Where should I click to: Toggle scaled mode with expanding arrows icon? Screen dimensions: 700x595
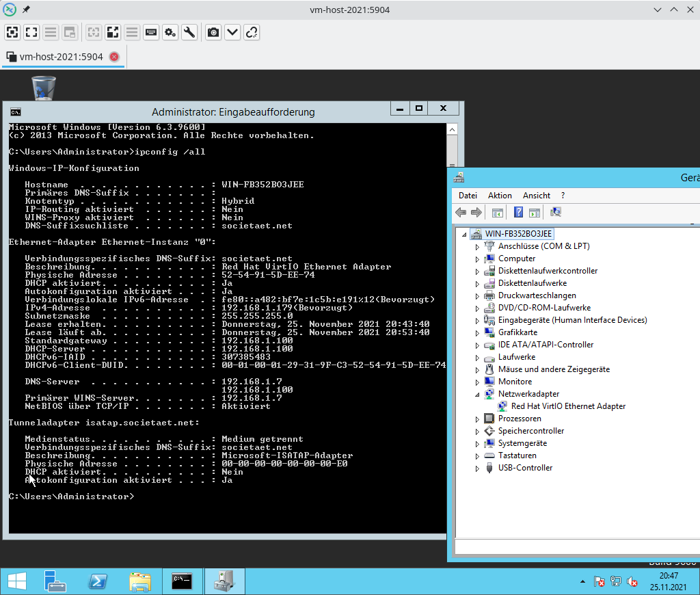[x=113, y=32]
